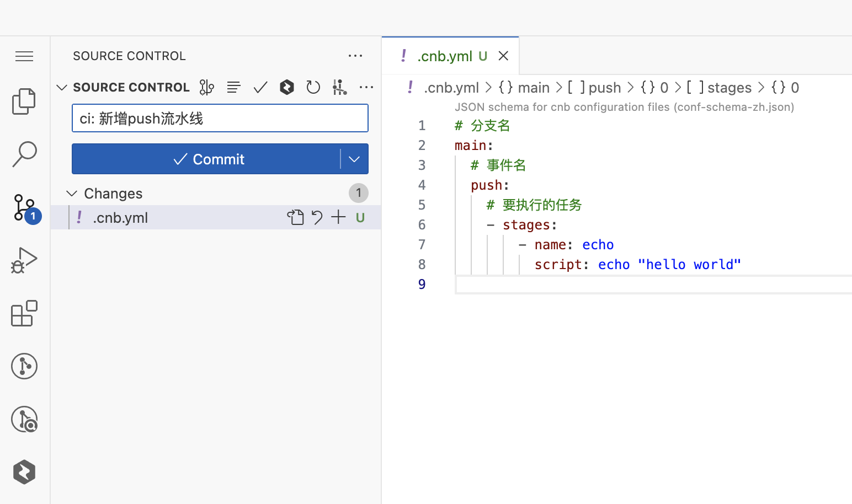
Task: Select the .cnb.yml editor tab
Action: coord(444,56)
